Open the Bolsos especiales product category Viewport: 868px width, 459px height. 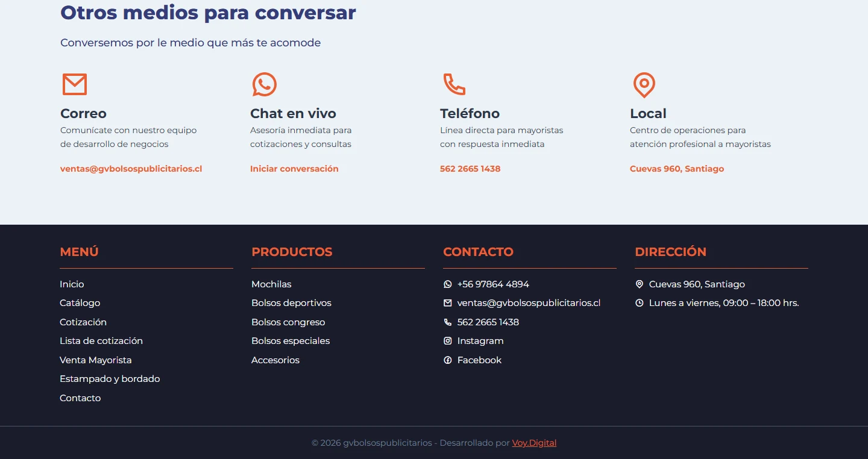pyautogui.click(x=291, y=341)
